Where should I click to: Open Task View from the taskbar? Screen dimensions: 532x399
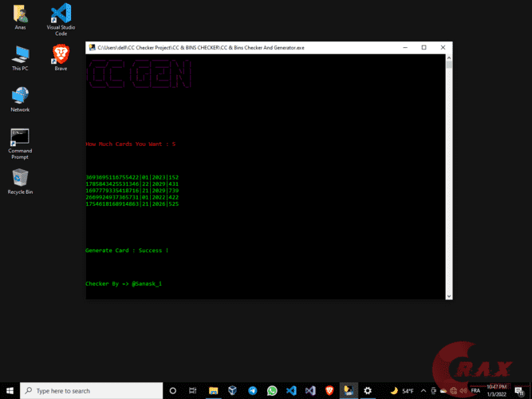pyautogui.click(x=193, y=390)
